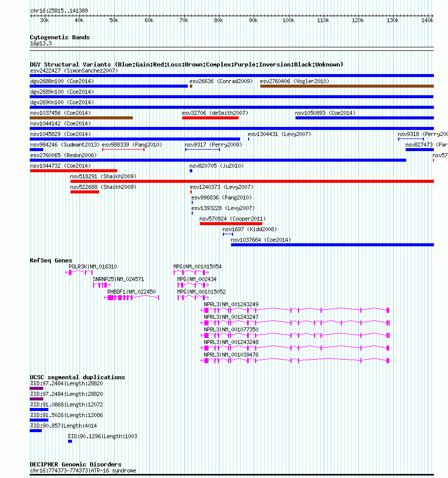Select the nsv570924 (Cooper2011) red bar
448x478 pixels.
(x=231, y=224)
